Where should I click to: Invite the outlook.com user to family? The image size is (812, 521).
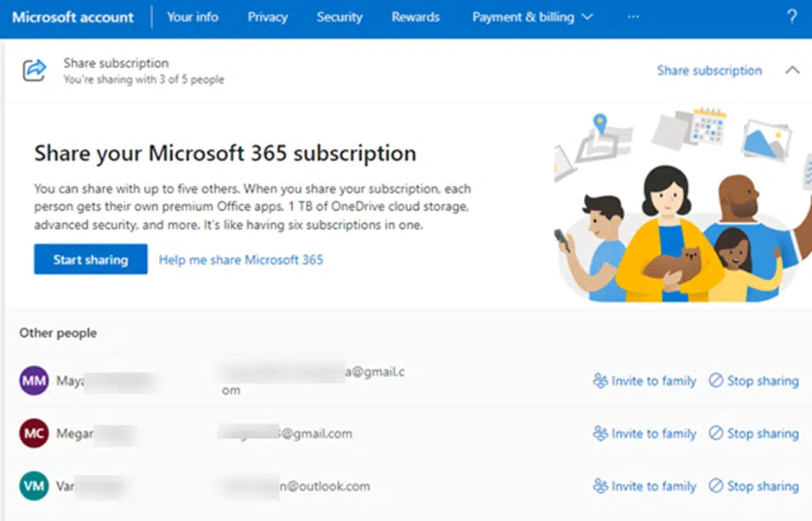coord(644,486)
